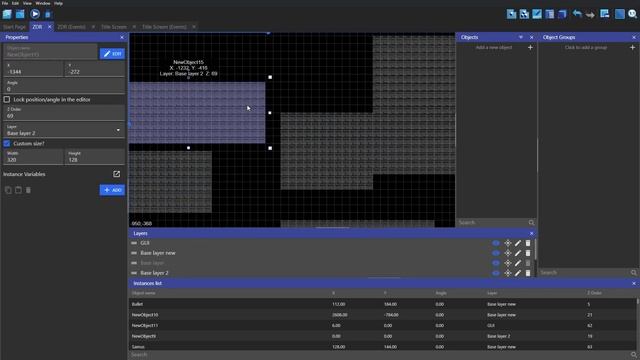Viewport: 640px width, 360px height.
Task: Switch to the Start Page tab
Action: click(14, 27)
